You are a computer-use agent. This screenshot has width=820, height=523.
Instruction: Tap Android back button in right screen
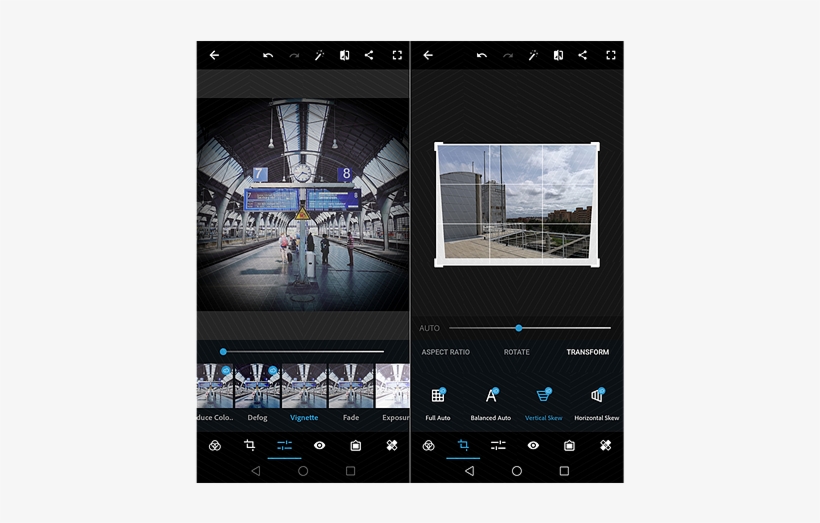tap(470, 471)
